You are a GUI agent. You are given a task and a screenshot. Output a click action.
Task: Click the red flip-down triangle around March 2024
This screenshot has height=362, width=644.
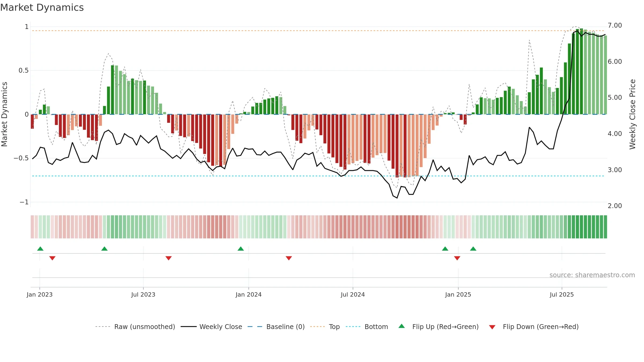(289, 258)
